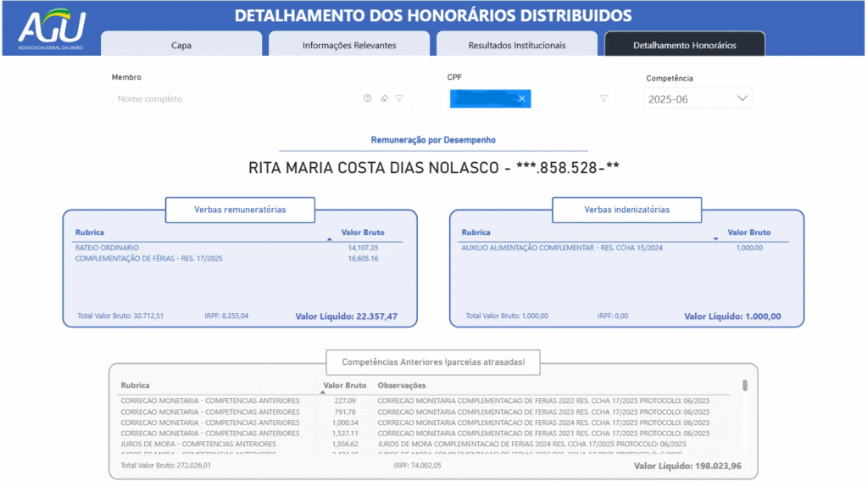Open the Competência dropdown
868x487 pixels.
click(x=698, y=98)
